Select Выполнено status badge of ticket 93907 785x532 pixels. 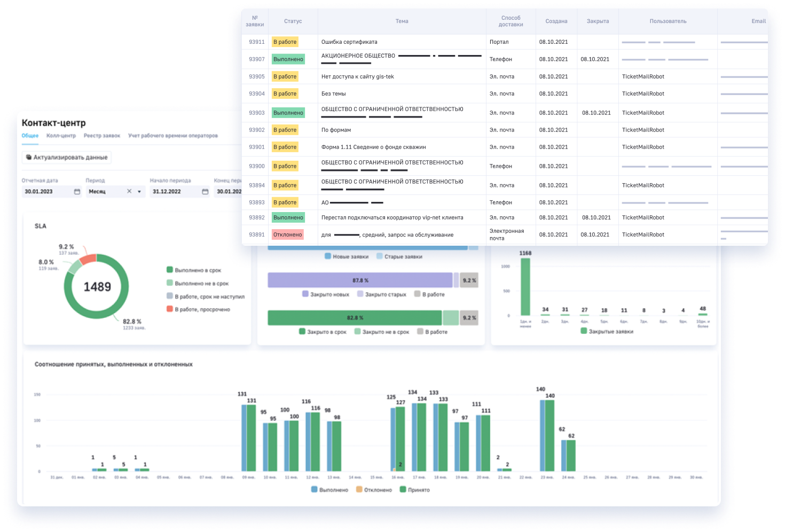(x=288, y=59)
